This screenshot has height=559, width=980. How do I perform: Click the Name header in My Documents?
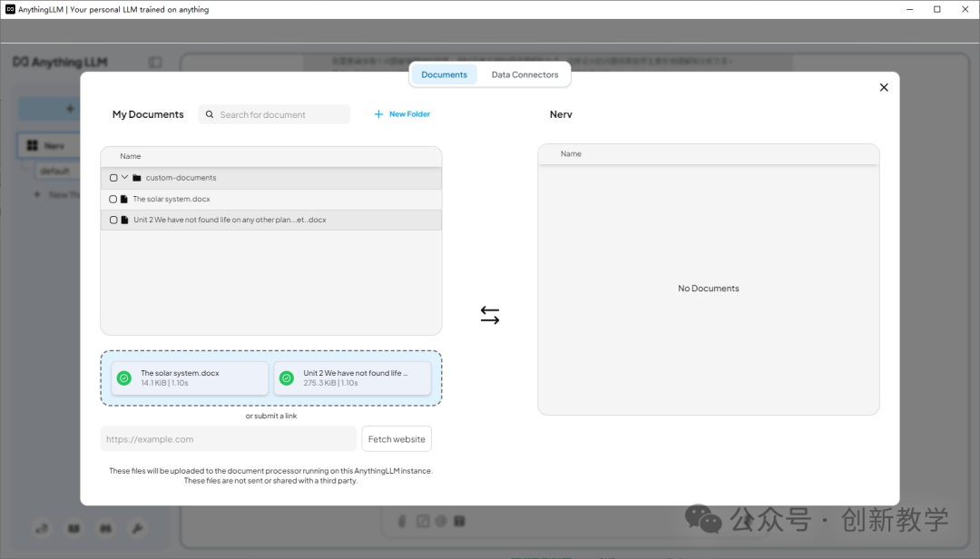[x=130, y=156]
